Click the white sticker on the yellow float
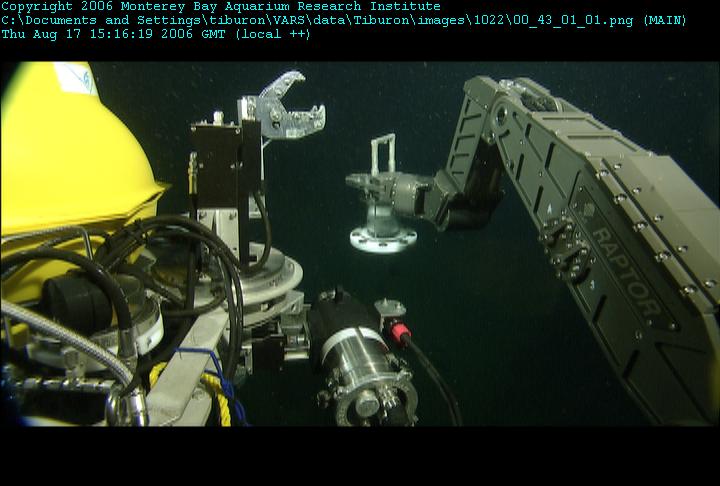The height and width of the screenshot is (486, 720). coord(76,77)
